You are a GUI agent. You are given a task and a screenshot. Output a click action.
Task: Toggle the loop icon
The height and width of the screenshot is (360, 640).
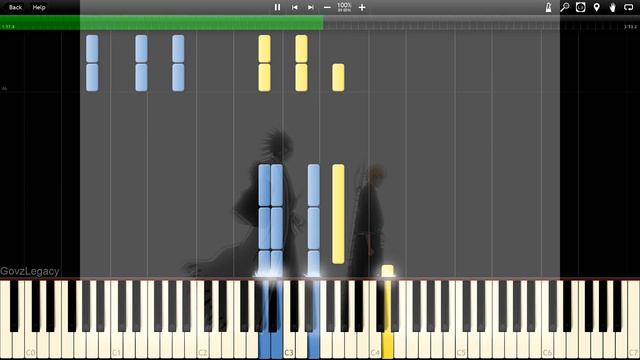coord(629,7)
